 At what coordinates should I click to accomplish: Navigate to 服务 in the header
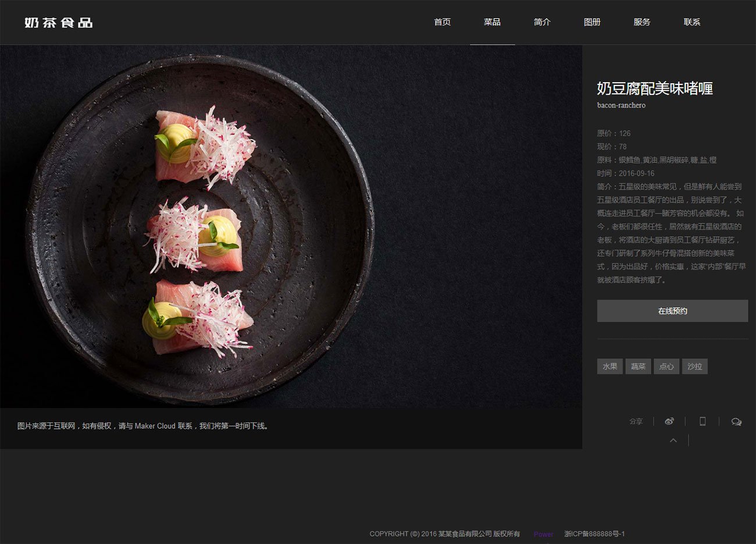point(642,22)
